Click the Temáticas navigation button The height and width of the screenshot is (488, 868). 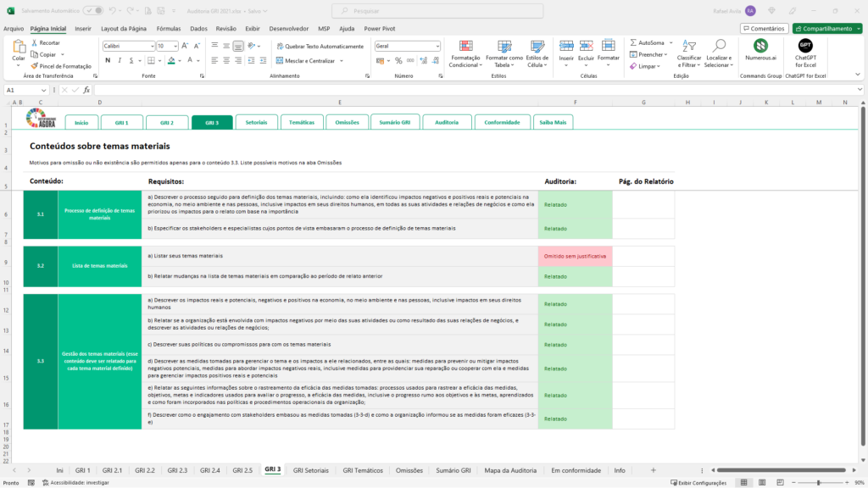[x=302, y=122]
